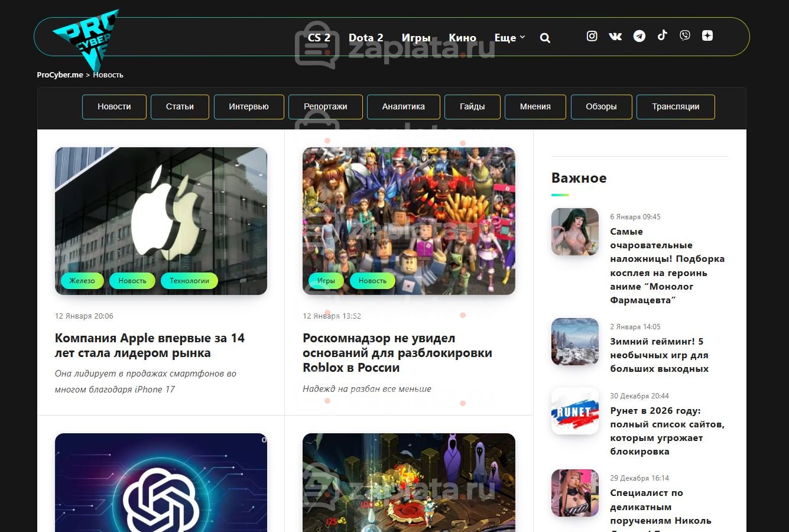Image resolution: width=789 pixels, height=532 pixels.
Task: Open the Roblox characters article image
Action: (x=409, y=221)
